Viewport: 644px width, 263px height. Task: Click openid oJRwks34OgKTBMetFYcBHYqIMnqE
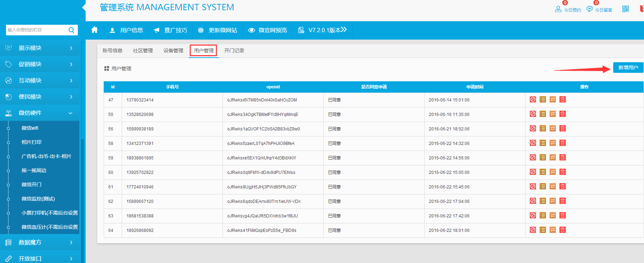[263, 115]
